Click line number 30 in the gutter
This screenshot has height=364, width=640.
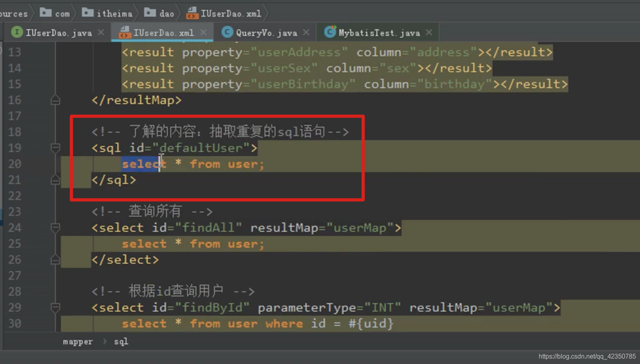coord(15,323)
